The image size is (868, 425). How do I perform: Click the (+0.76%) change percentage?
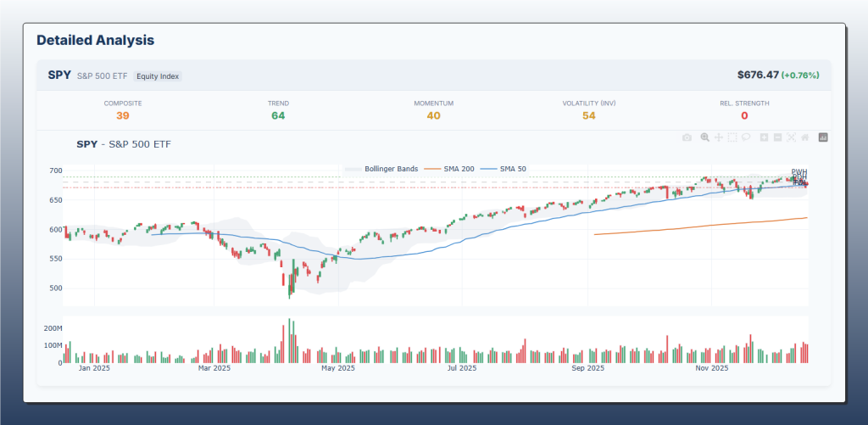pyautogui.click(x=800, y=75)
